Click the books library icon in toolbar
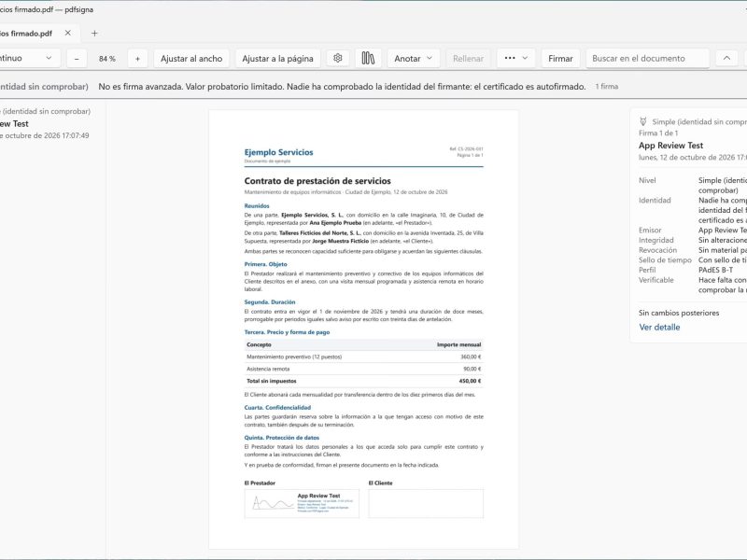The image size is (747, 560). [368, 58]
